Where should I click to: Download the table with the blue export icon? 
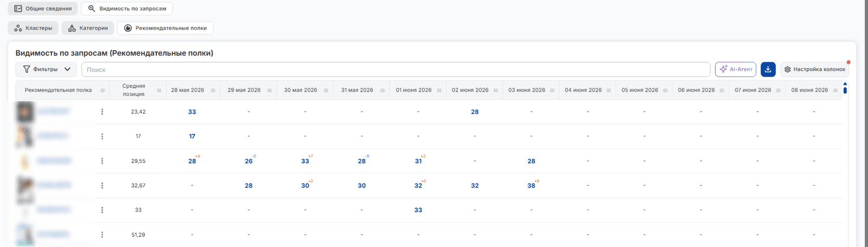(768, 69)
